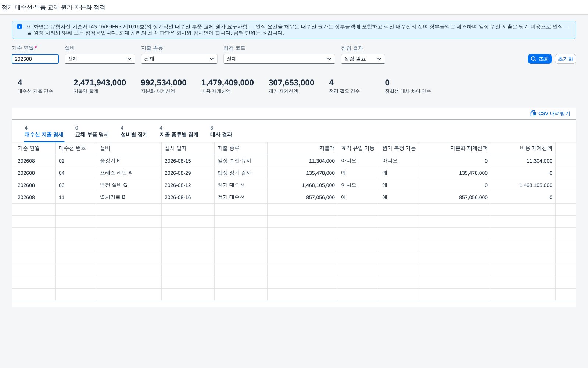This screenshot has height=368, width=588.
Task: Click the 실시 일자 column header
Action: click(x=188, y=148)
